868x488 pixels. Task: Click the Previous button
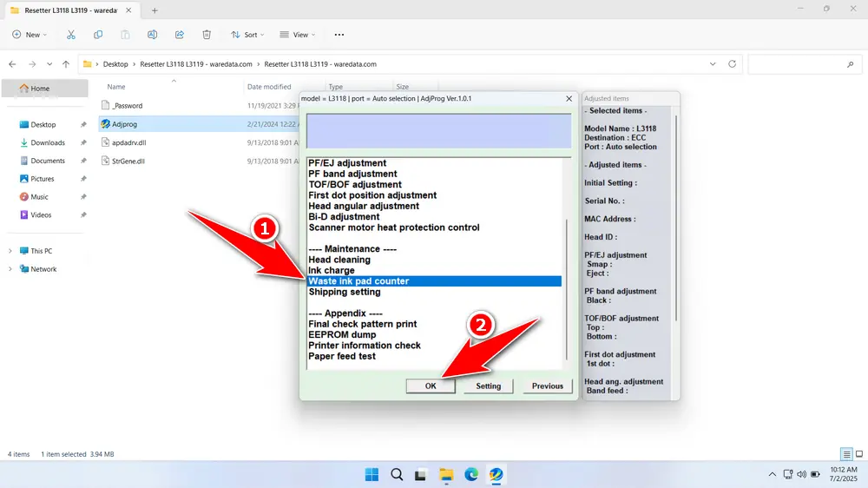[x=548, y=386]
